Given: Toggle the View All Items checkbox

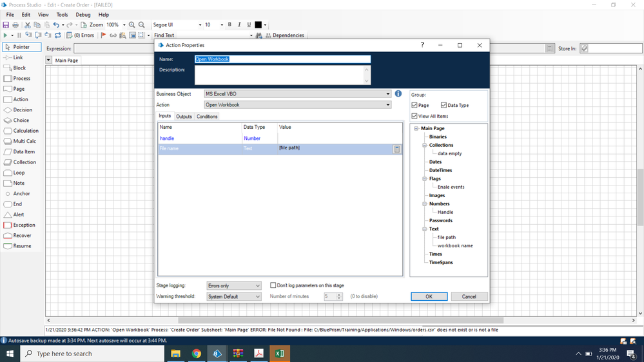Looking at the screenshot, I should click(x=415, y=116).
